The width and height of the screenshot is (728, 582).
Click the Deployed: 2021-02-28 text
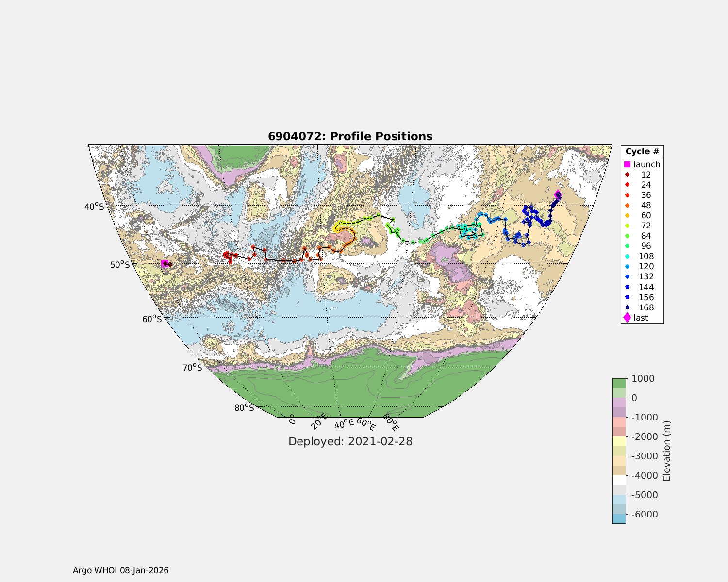(x=350, y=441)
